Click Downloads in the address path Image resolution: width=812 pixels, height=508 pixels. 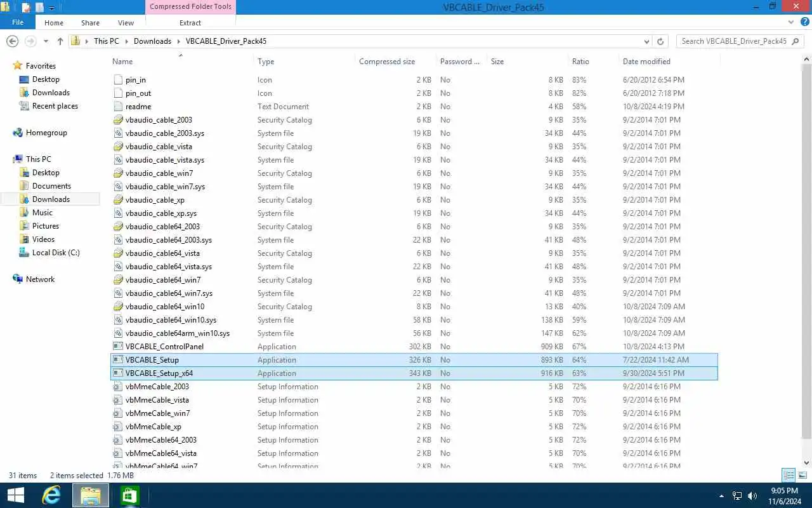(x=152, y=41)
